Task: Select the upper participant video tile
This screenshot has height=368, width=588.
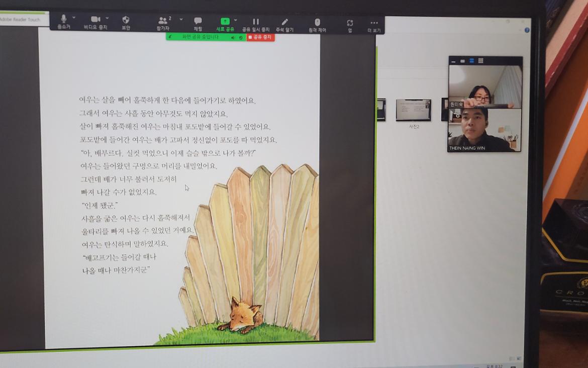Action: point(485,87)
